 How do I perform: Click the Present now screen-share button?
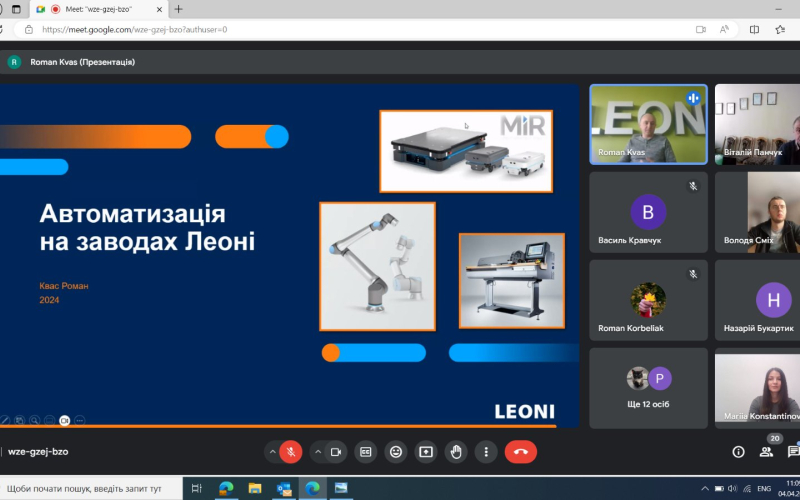426,452
